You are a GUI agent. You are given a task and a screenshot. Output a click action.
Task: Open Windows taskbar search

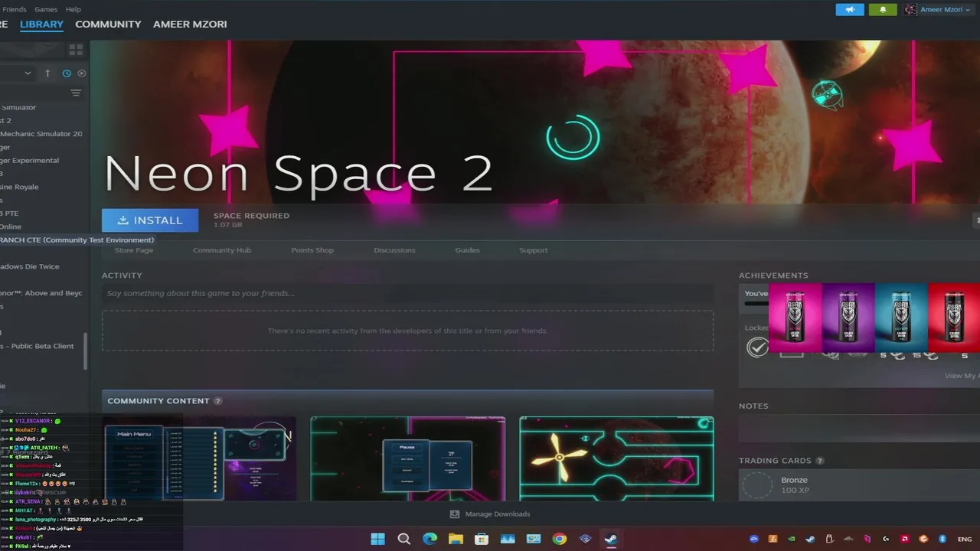[x=403, y=539]
